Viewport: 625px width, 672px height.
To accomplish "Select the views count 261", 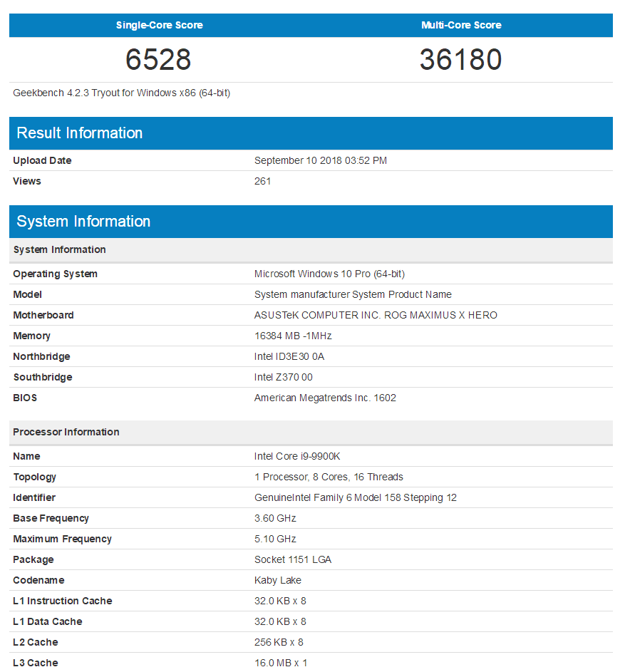I will 262,181.
